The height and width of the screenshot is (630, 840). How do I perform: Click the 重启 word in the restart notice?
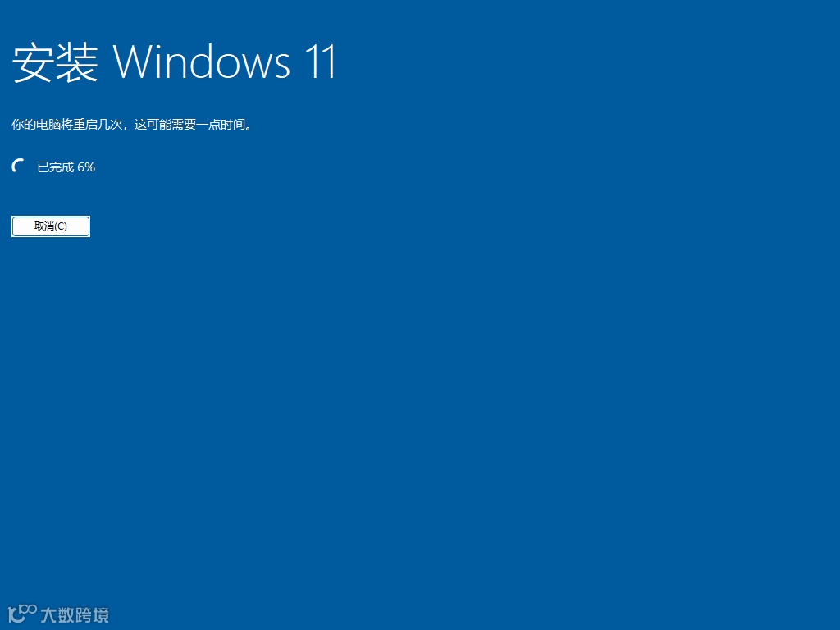[x=85, y=125]
